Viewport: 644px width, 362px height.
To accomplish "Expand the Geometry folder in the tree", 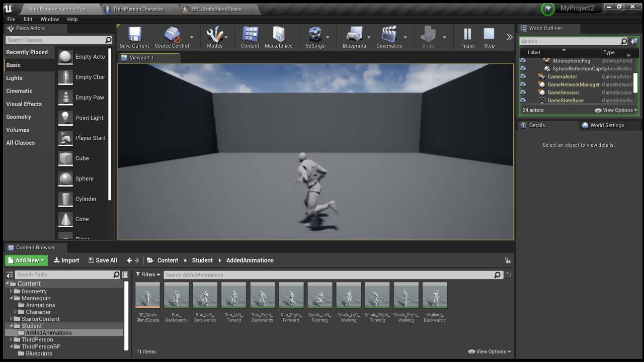I will pyautogui.click(x=11, y=291).
